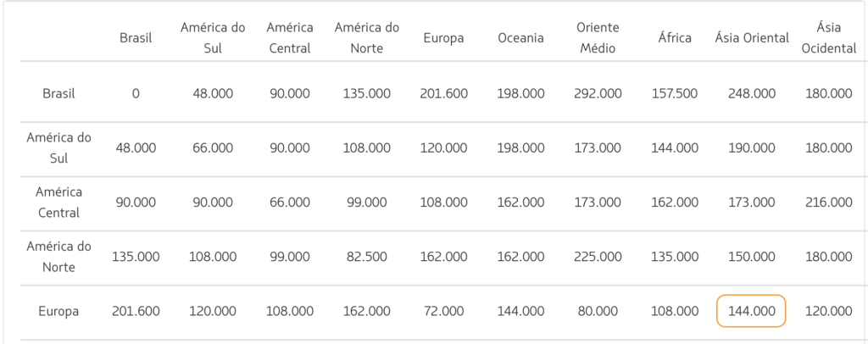The width and height of the screenshot is (868, 344).
Task: Select the Brasil row label
Action: [x=58, y=93]
